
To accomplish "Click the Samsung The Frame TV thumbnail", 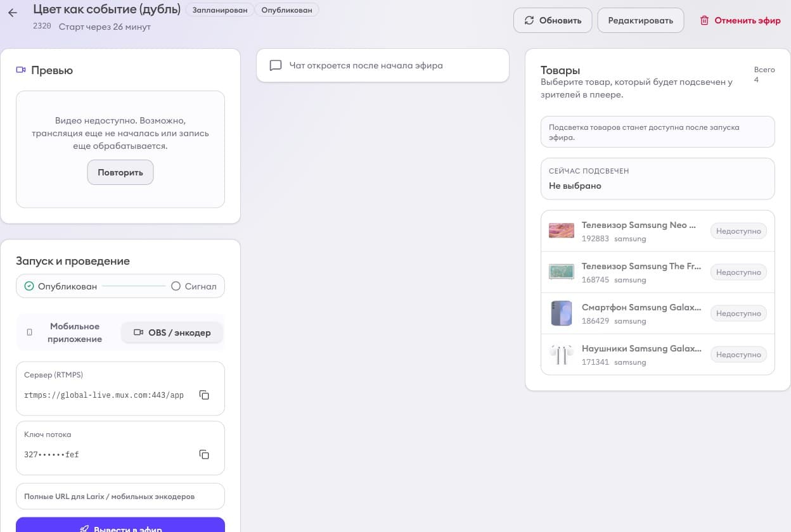I will pyautogui.click(x=561, y=272).
